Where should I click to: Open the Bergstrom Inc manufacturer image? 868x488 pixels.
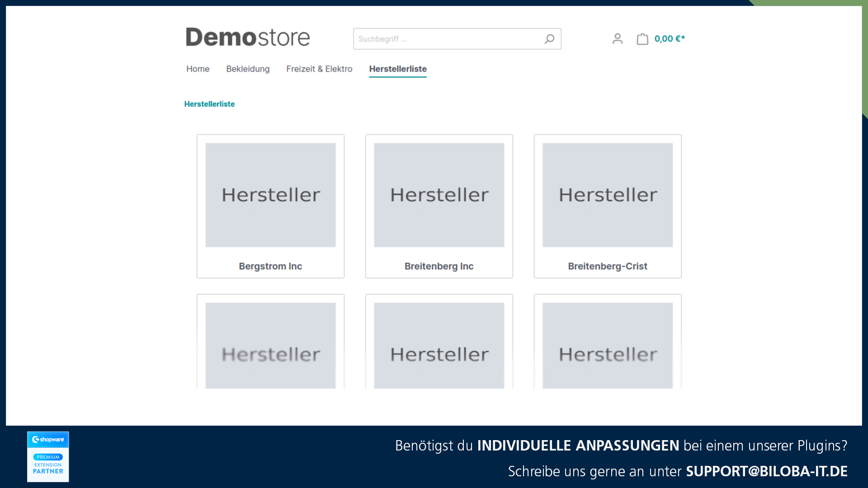(x=270, y=195)
